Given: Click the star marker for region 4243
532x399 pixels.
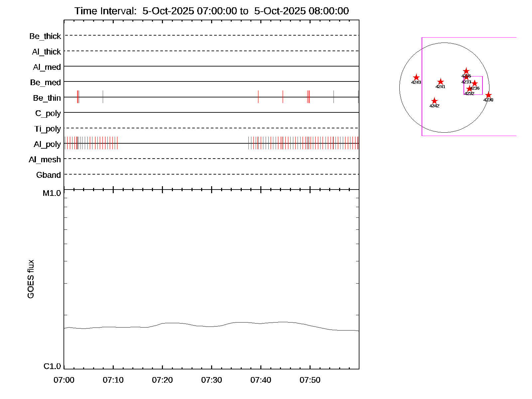Looking at the screenshot, I should pyautogui.click(x=416, y=77).
